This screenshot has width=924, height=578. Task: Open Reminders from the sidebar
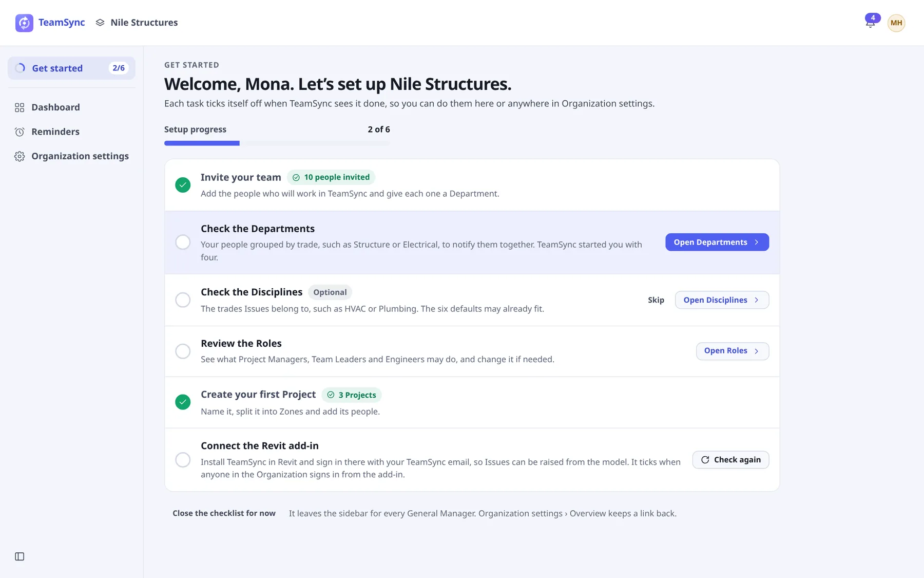[71, 132]
